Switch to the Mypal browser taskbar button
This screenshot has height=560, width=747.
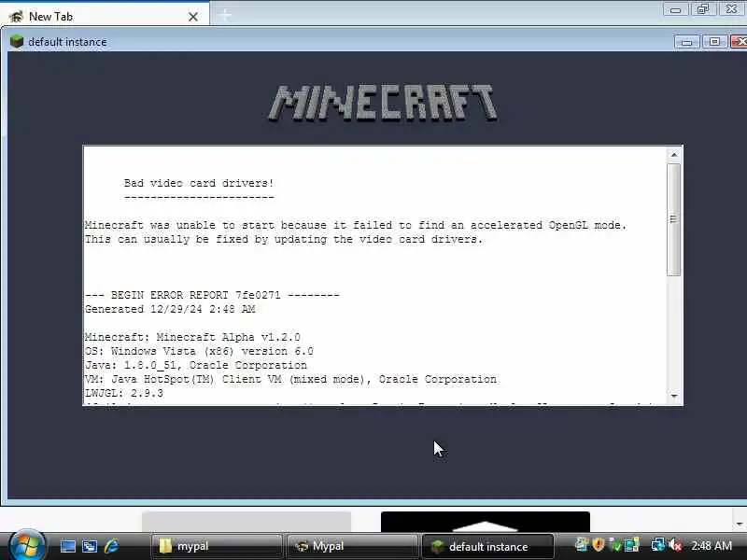352,546
